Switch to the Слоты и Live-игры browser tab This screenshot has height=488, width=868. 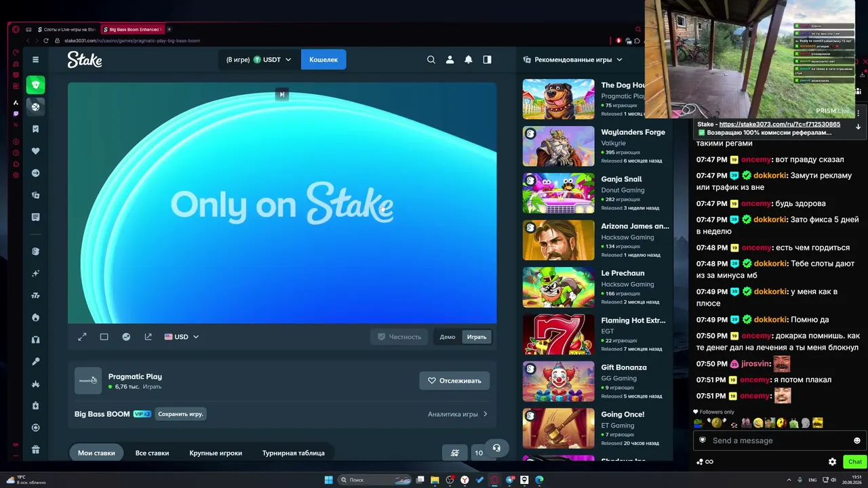point(66,29)
